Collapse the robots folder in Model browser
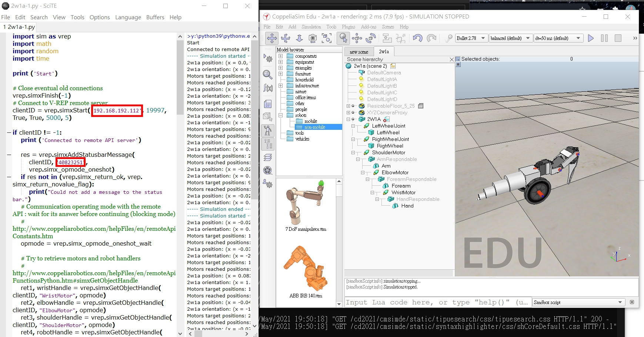The height and width of the screenshot is (337, 644). coord(281,115)
